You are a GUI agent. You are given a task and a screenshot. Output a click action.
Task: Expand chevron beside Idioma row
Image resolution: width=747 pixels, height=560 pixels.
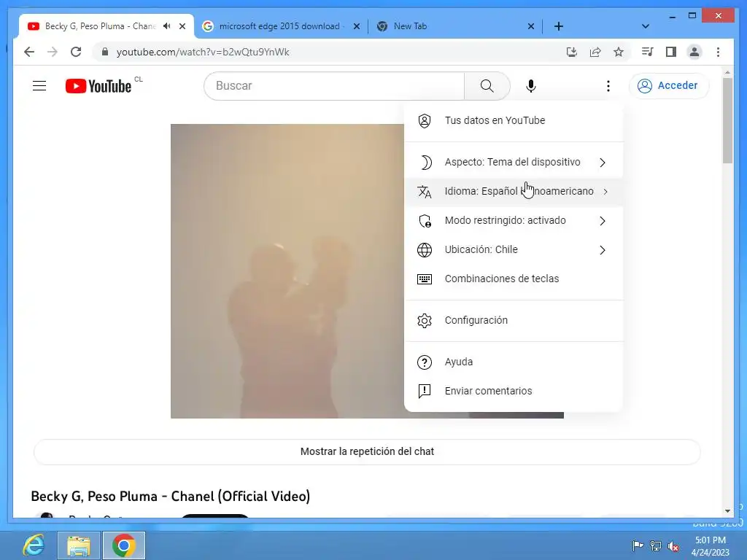tap(605, 192)
